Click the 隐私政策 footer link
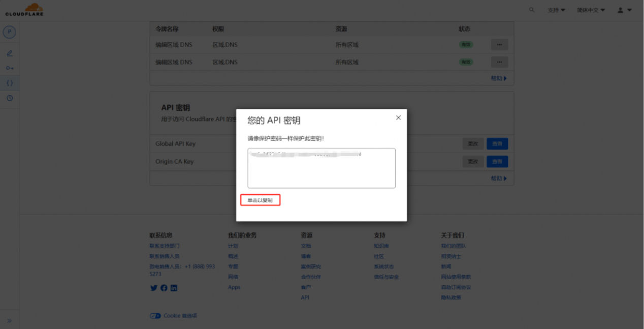Viewport: 644px width, 329px height. coord(451,297)
